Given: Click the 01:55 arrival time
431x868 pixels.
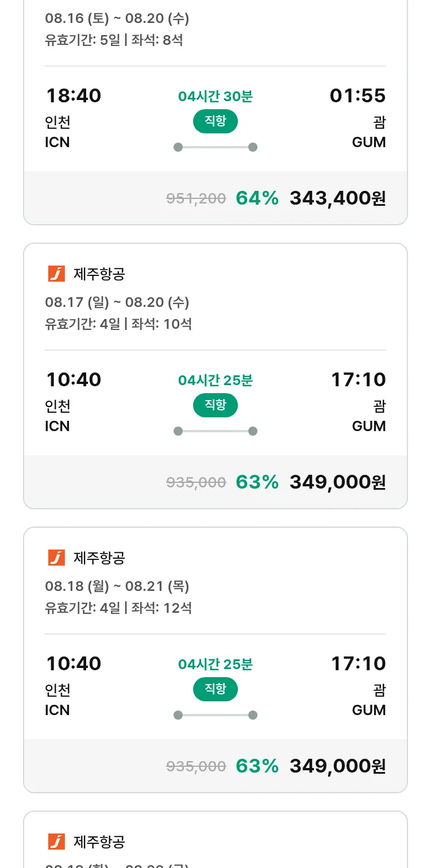Looking at the screenshot, I should pos(357,95).
